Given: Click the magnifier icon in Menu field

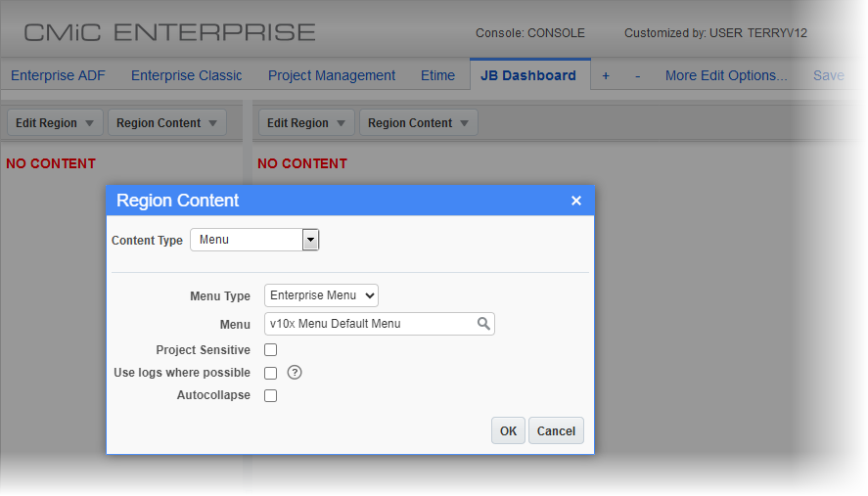Looking at the screenshot, I should (x=483, y=324).
